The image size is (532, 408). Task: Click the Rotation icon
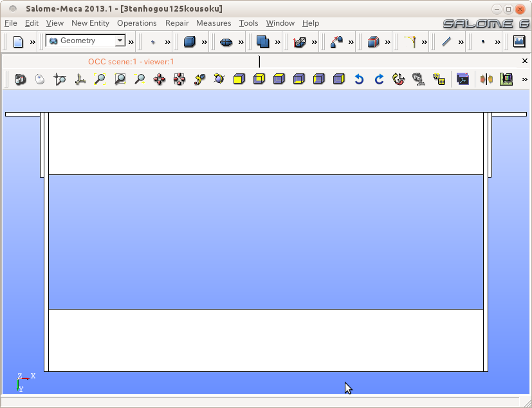[x=219, y=79]
